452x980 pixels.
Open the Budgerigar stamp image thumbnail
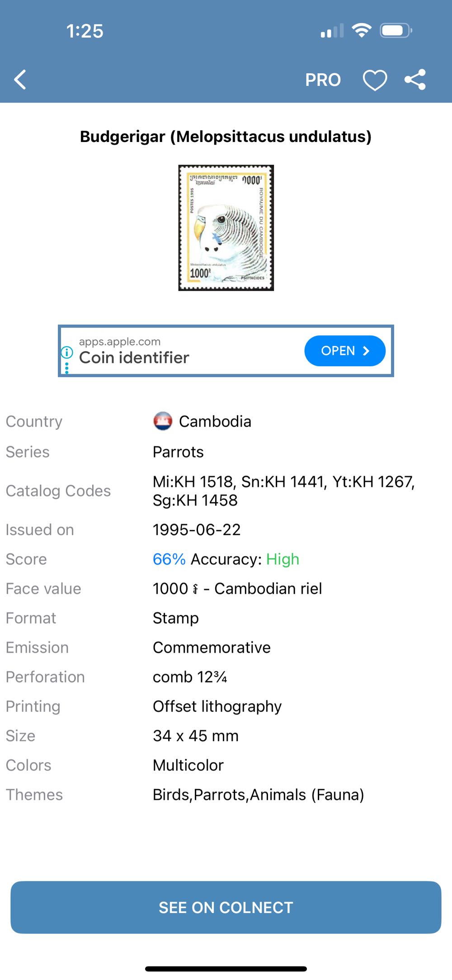coord(226,228)
